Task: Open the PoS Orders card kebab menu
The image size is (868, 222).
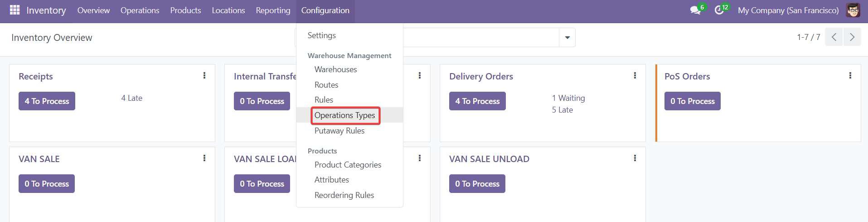Action: [850, 75]
